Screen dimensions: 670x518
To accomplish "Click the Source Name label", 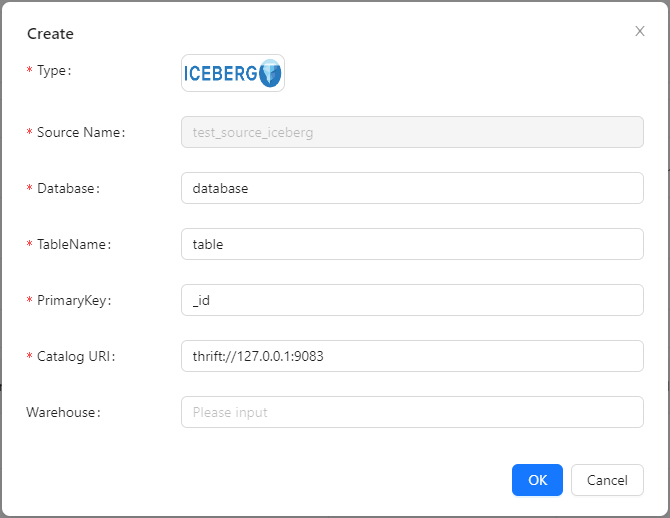I will pyautogui.click(x=81, y=133).
